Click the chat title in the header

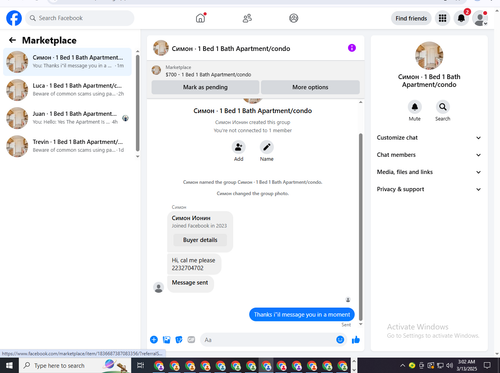pos(231,49)
